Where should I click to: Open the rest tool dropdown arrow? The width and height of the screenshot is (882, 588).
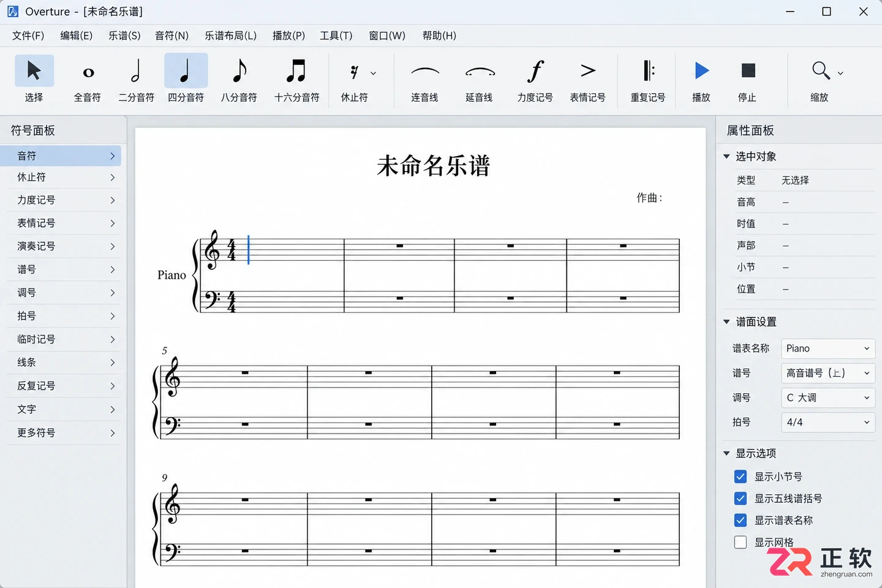pyautogui.click(x=374, y=73)
